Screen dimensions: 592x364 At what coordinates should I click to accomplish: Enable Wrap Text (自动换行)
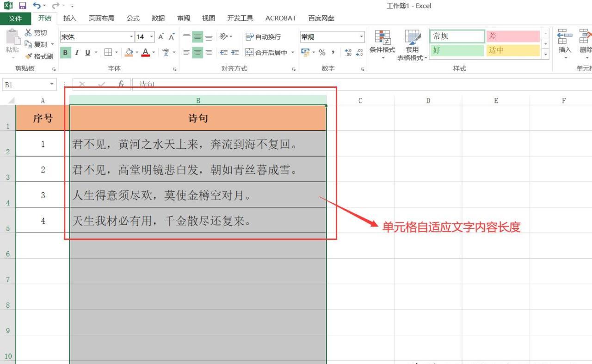263,36
